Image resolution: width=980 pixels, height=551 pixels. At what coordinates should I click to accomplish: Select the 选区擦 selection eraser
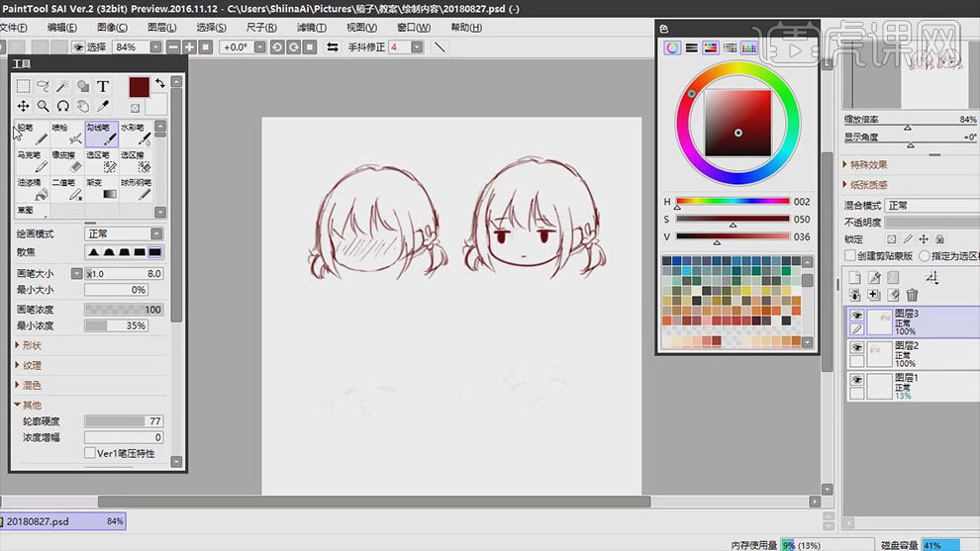(x=136, y=161)
